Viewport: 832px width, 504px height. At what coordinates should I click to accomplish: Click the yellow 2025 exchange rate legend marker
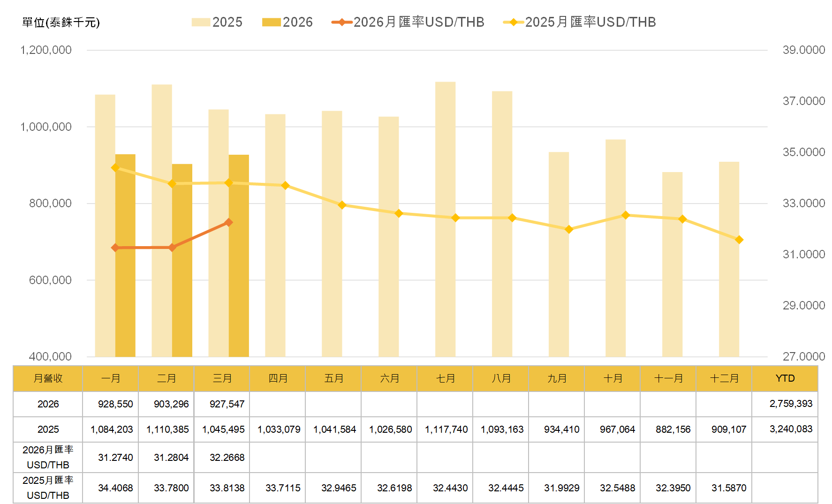pyautogui.click(x=514, y=23)
